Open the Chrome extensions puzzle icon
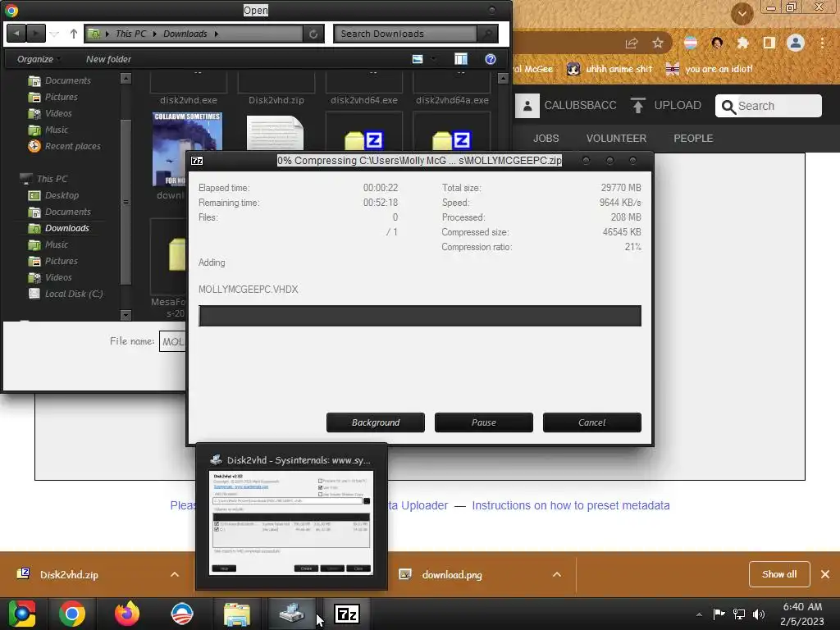 (742, 43)
